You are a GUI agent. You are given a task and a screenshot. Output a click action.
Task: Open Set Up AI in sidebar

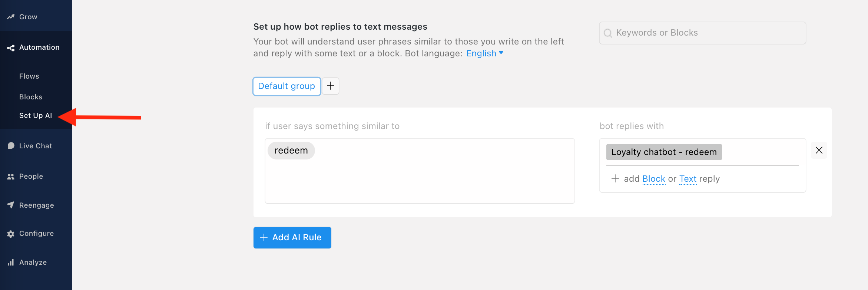[36, 115]
